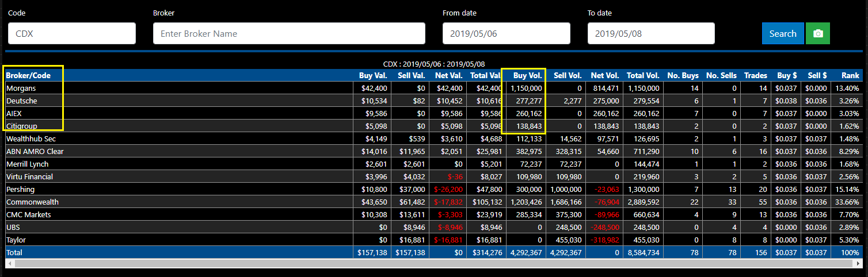The image size is (868, 277).
Task: Click the Rank column header
Action: click(850, 75)
